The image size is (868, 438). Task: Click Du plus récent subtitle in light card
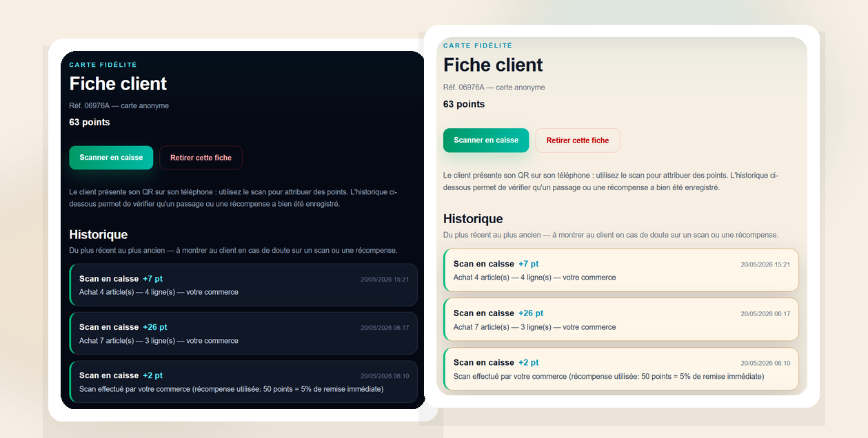click(611, 235)
